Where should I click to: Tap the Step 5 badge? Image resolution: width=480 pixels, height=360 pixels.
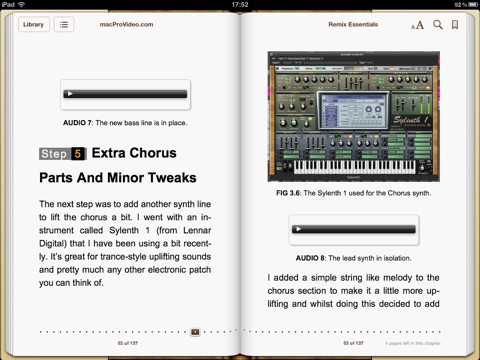coord(63,154)
